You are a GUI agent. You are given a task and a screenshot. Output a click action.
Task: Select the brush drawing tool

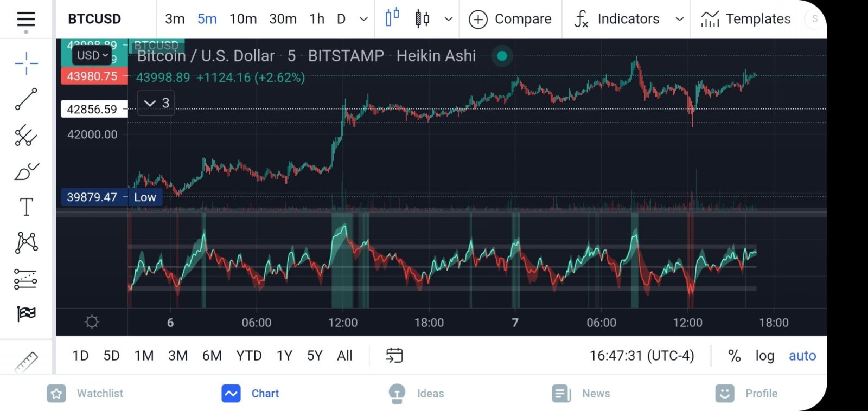26,171
